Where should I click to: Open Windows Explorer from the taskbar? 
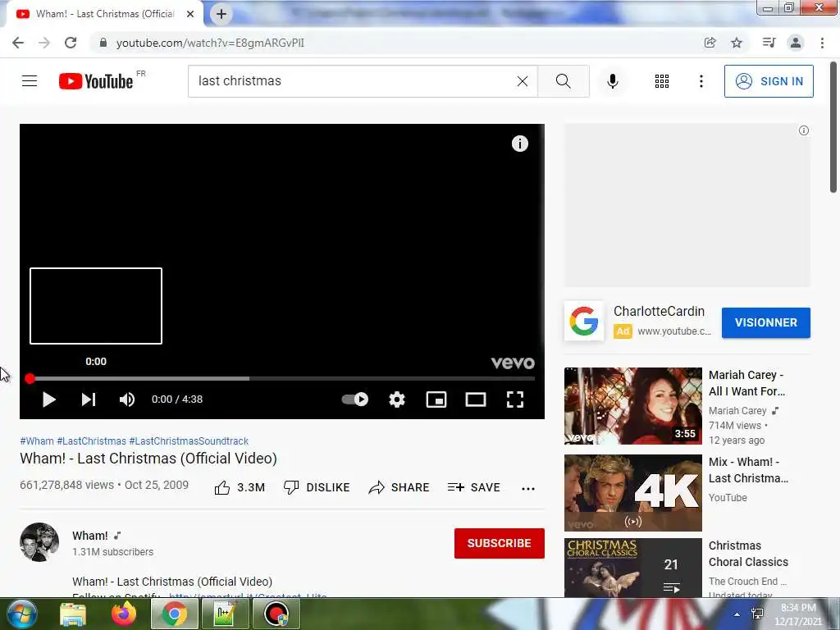(x=73, y=614)
